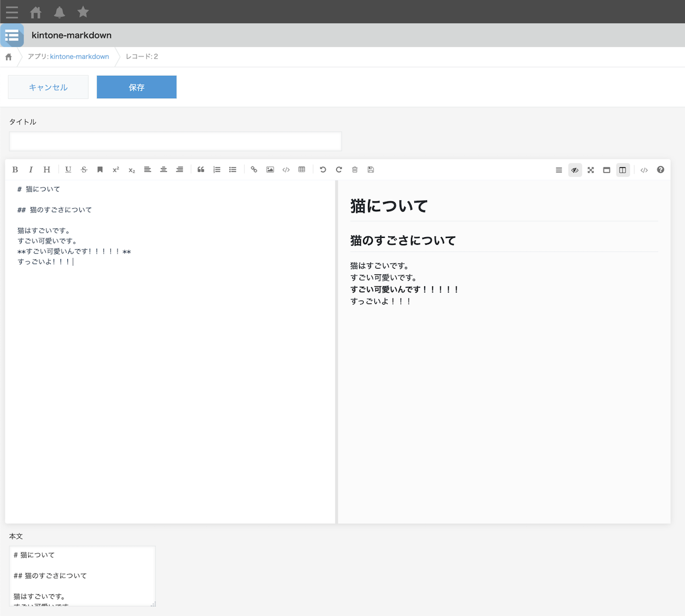Toggle split-pane double column view
The height and width of the screenshot is (616, 685).
[623, 170]
